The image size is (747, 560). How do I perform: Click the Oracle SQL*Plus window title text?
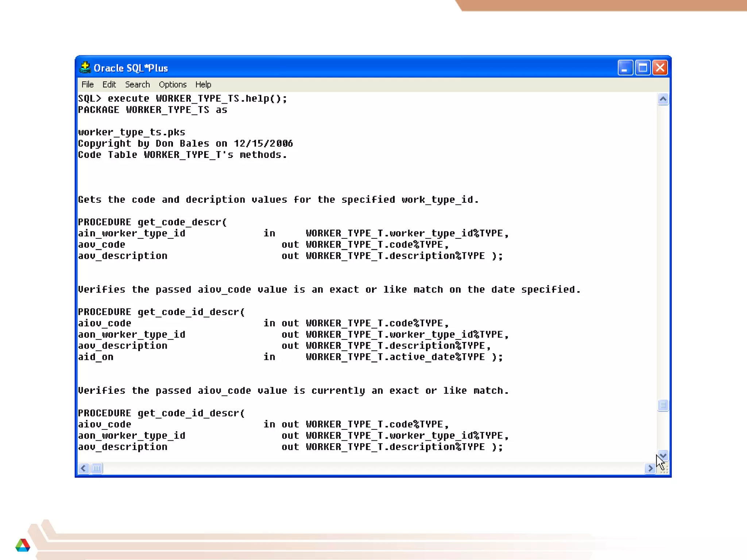coord(131,68)
